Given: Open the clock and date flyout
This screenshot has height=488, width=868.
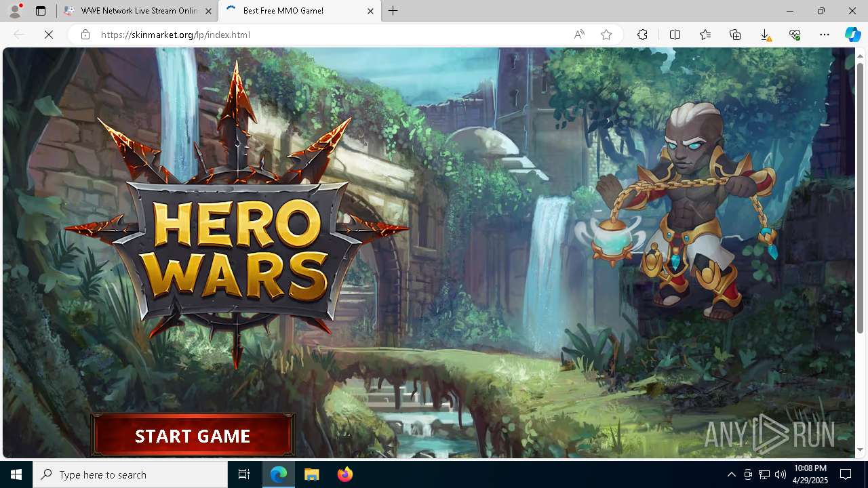Looking at the screenshot, I should click(810, 474).
